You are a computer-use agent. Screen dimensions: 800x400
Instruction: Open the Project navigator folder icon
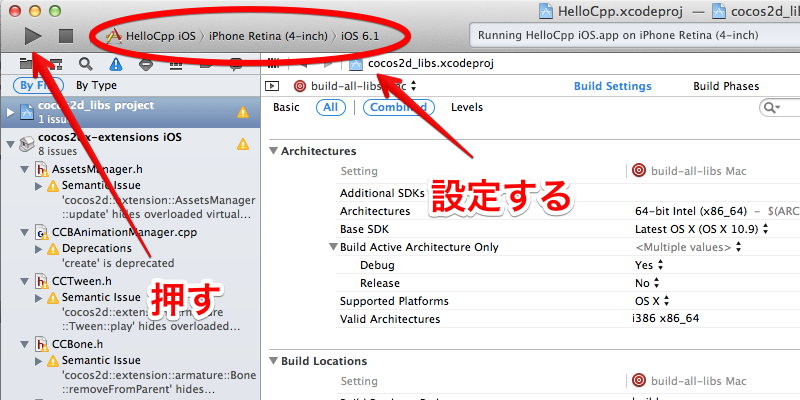[x=26, y=64]
